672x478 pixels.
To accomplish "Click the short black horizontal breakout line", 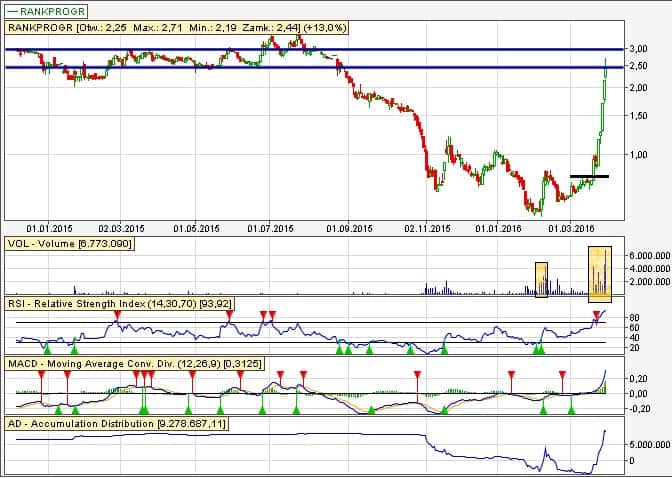I will (x=589, y=176).
